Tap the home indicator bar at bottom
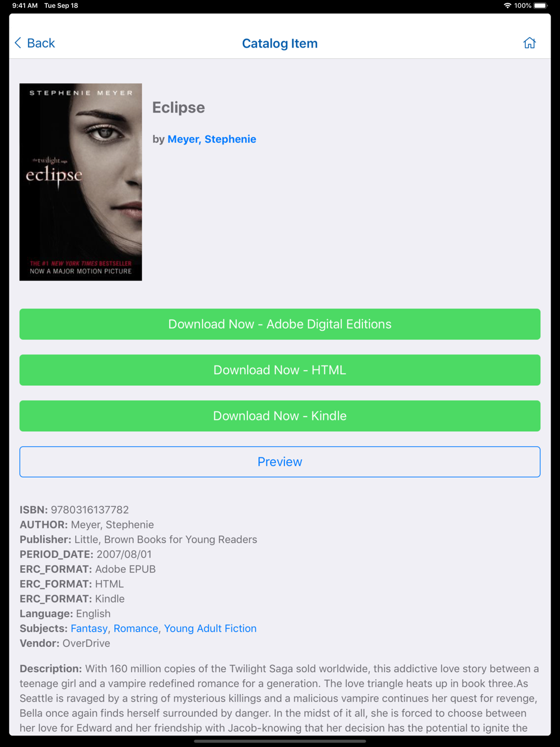This screenshot has height=747, width=560. (x=280, y=741)
